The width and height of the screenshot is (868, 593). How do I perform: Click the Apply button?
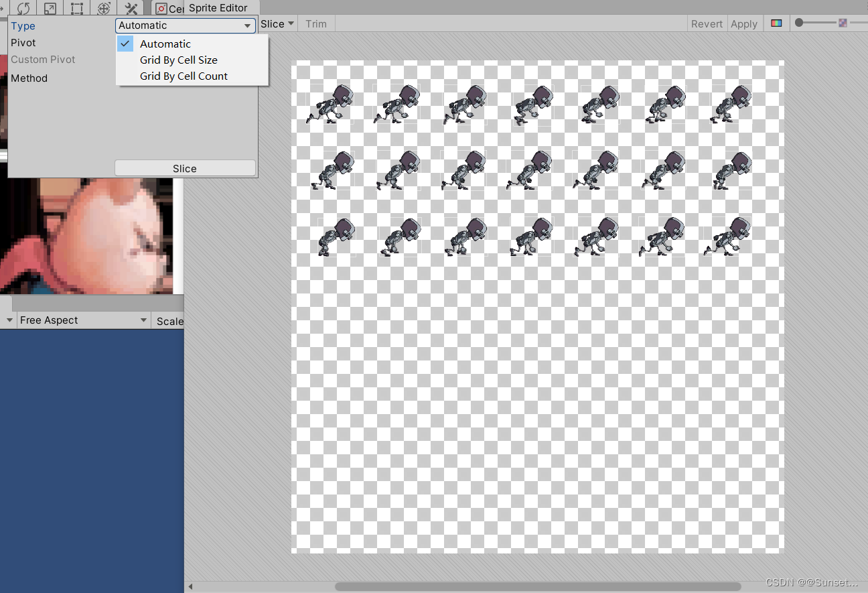coord(744,23)
